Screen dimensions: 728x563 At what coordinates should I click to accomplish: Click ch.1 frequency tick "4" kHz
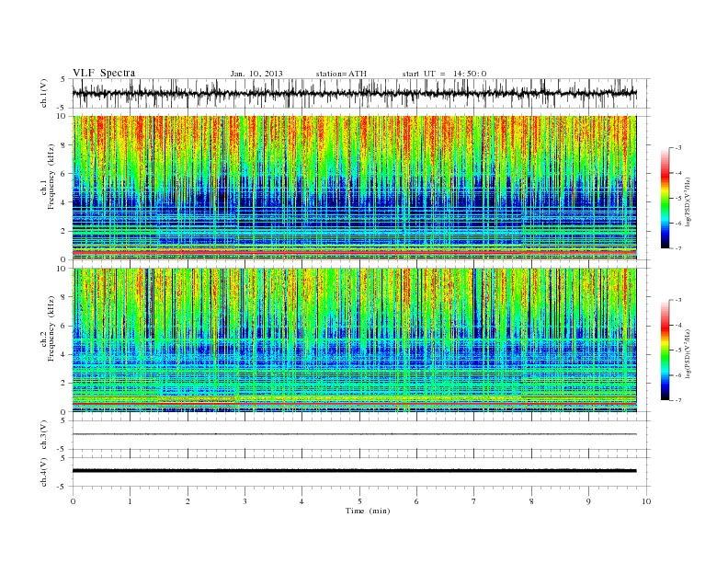(63, 202)
